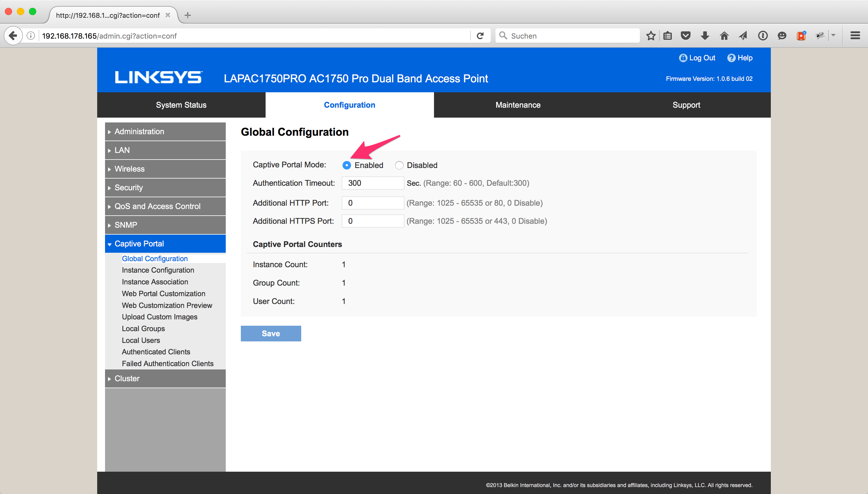Screen dimensions: 868x494
Task: Click the paper plane share icon
Action: pos(743,36)
